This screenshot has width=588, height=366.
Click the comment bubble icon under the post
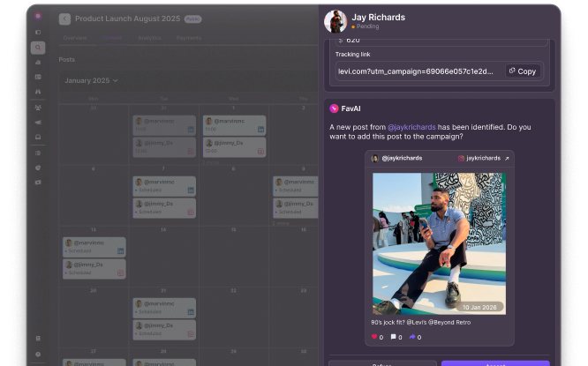(x=393, y=337)
